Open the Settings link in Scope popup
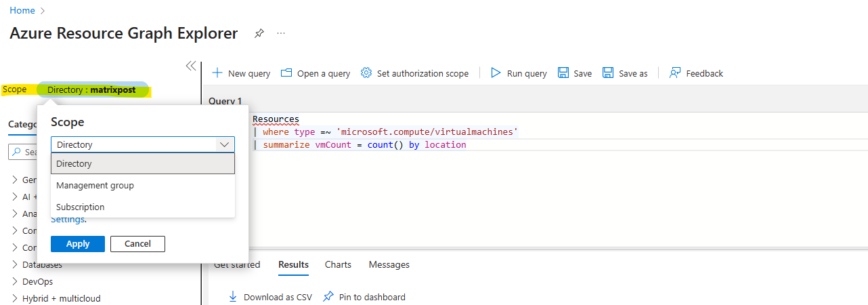The image size is (868, 305). click(67, 219)
